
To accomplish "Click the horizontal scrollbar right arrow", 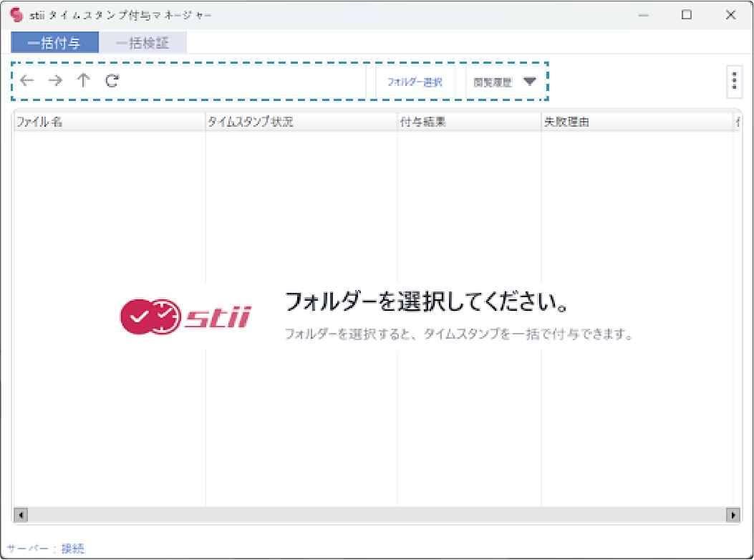I will pyautogui.click(x=733, y=515).
